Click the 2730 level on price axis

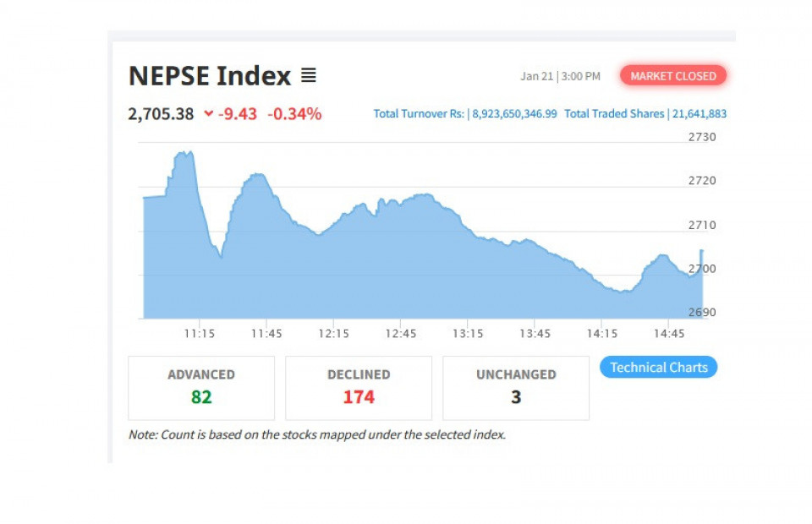pyautogui.click(x=702, y=137)
